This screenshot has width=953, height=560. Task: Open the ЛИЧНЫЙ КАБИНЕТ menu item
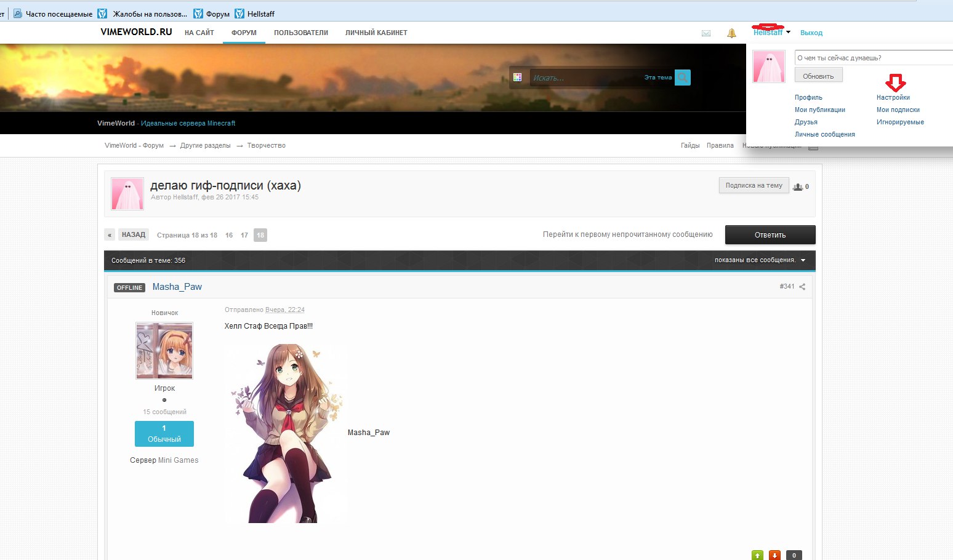[376, 33]
